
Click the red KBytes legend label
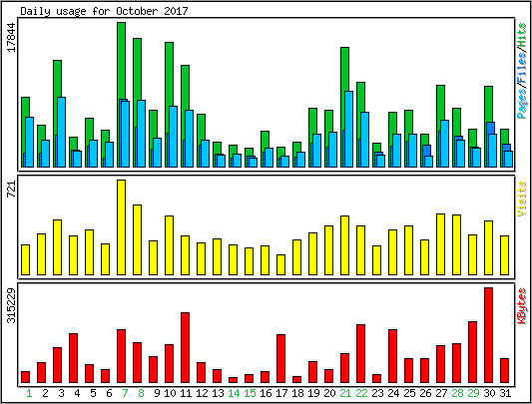coord(522,306)
